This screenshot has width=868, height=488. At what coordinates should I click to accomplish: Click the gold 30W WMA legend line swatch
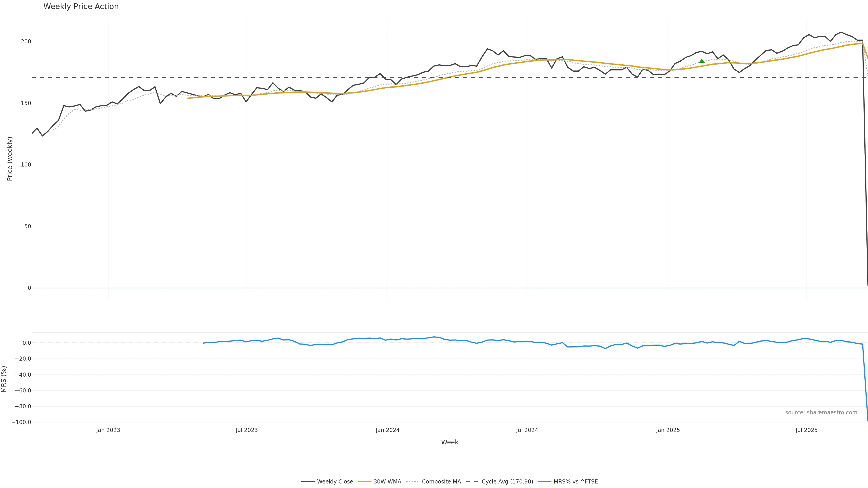tap(364, 482)
